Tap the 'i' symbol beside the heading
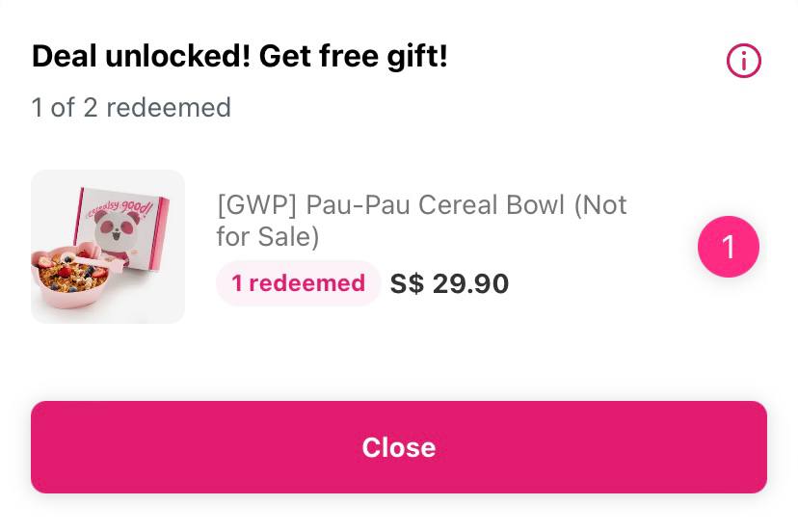Viewport: 798px width, 532px height. [x=743, y=61]
